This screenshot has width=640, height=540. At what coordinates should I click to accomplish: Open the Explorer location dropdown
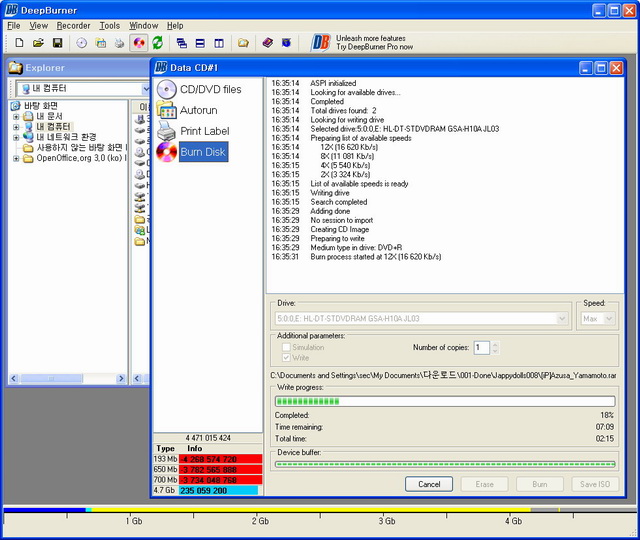point(145,88)
